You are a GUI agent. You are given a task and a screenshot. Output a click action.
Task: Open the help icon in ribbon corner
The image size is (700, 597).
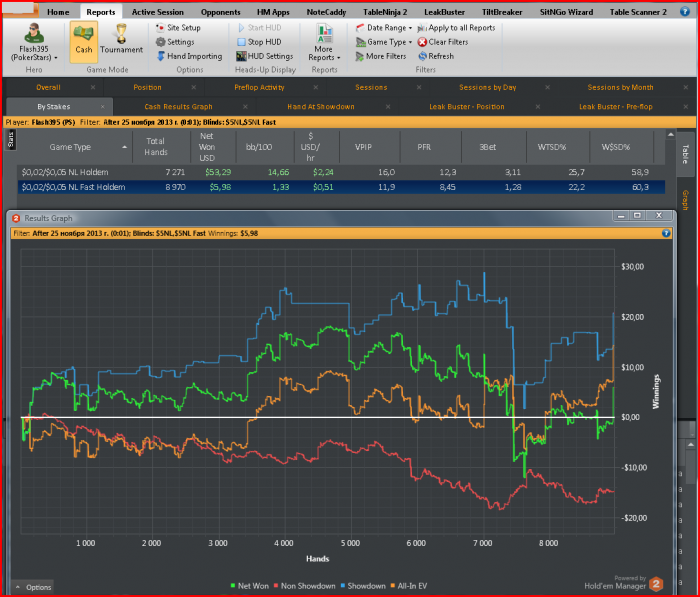(685, 12)
